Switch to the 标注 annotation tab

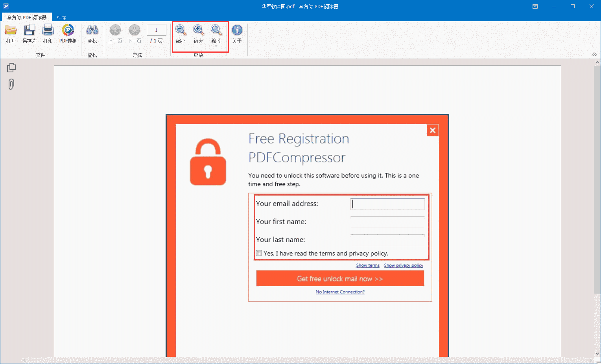61,18
